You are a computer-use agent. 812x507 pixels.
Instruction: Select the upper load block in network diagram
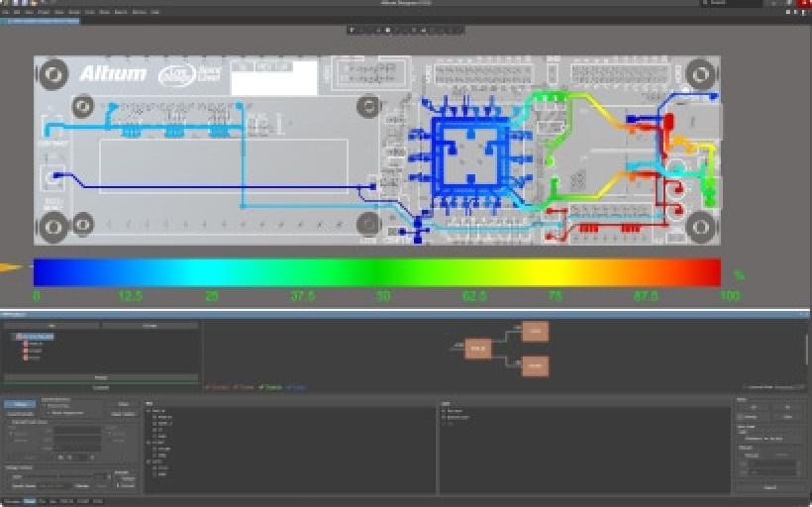535,331
